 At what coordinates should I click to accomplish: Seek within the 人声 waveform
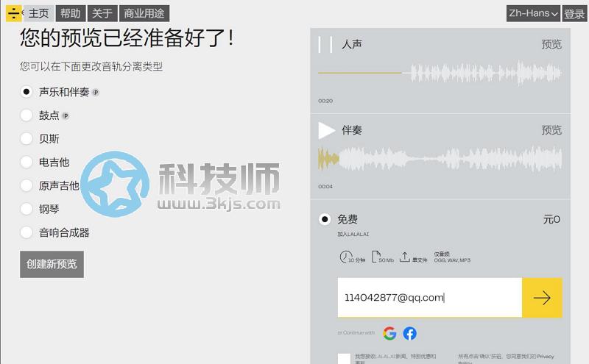pos(440,73)
